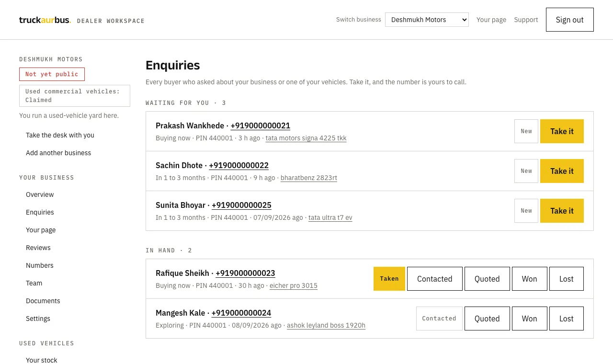
Task: Open the Switch business dropdown
Action: click(x=427, y=20)
